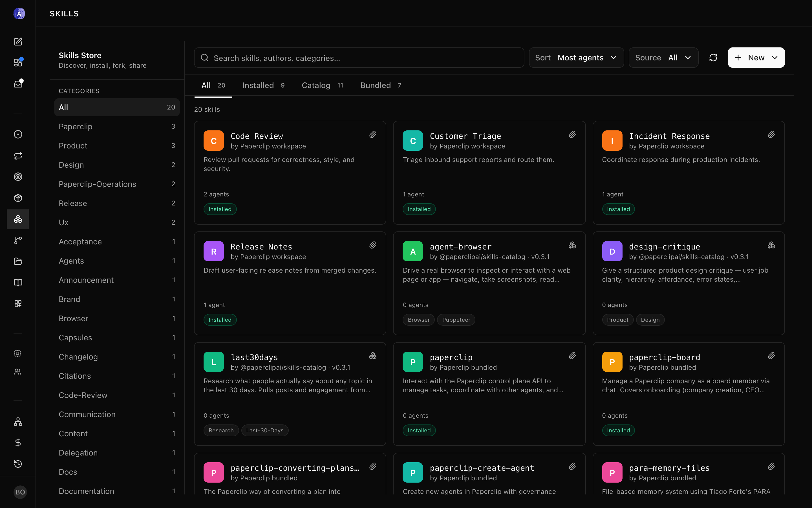Switch to the Installed tab

point(263,85)
